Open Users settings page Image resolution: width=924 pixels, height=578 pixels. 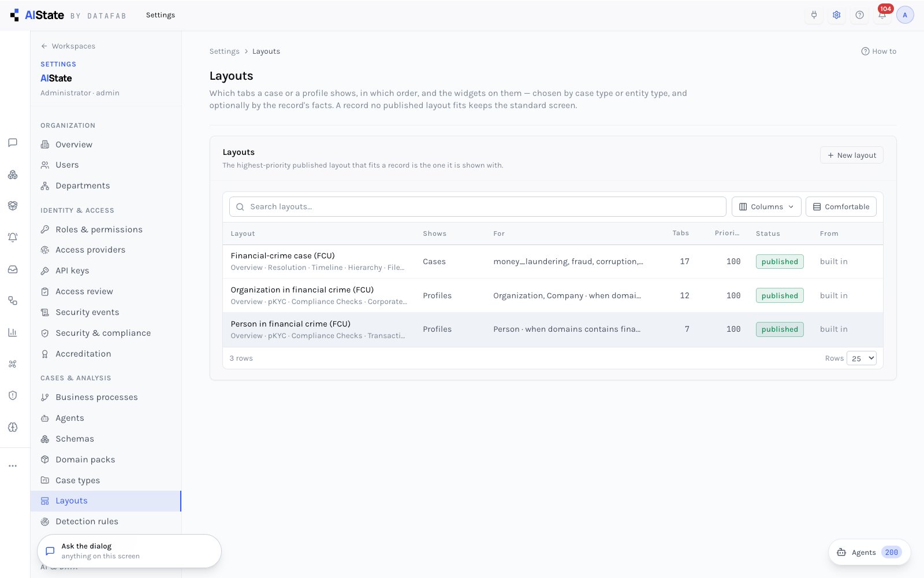pos(106,165)
